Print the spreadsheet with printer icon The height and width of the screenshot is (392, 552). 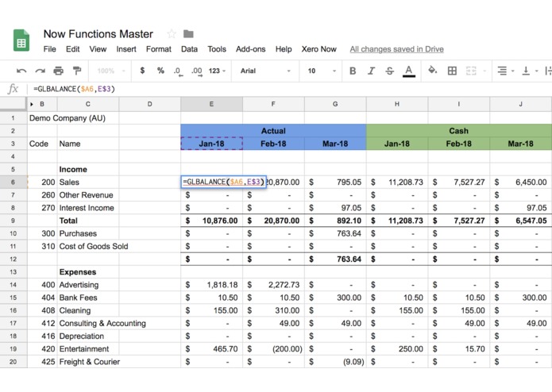point(59,71)
